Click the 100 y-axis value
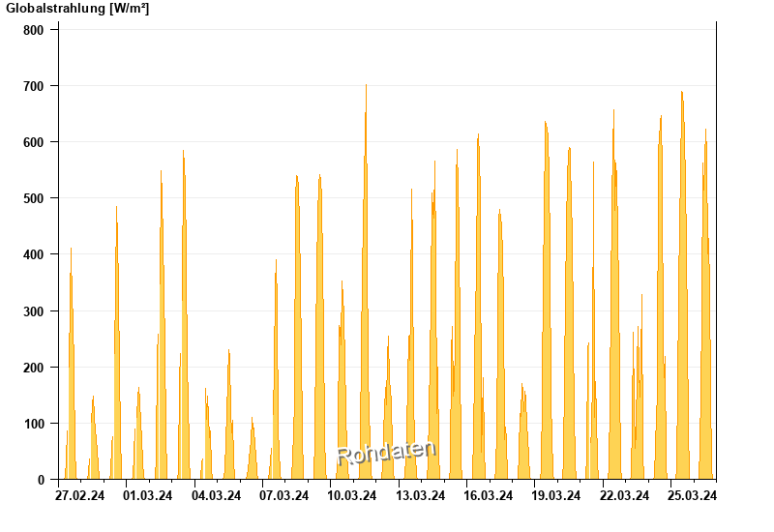The image size is (774, 532). 34,424
